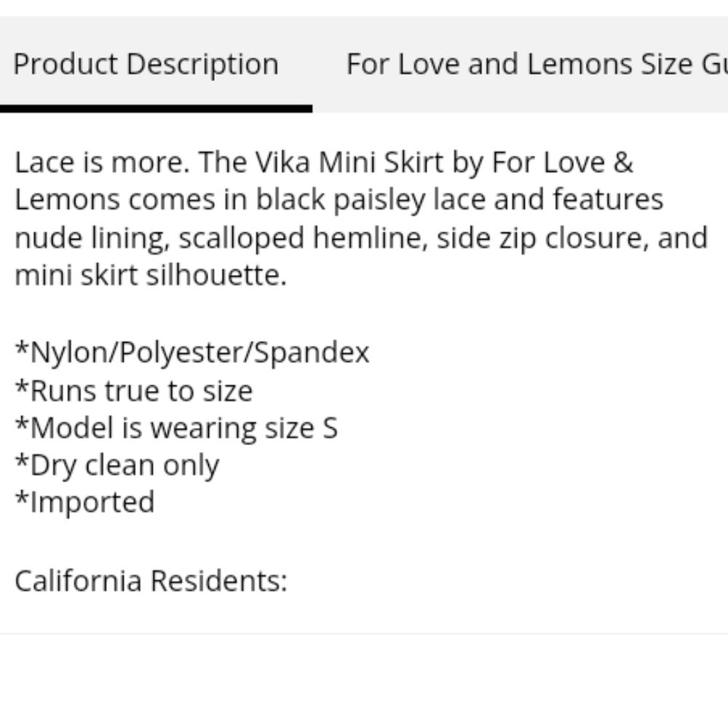This screenshot has height=728, width=728.
Task: Click the '*Dry clean only' line
Action: (117, 466)
